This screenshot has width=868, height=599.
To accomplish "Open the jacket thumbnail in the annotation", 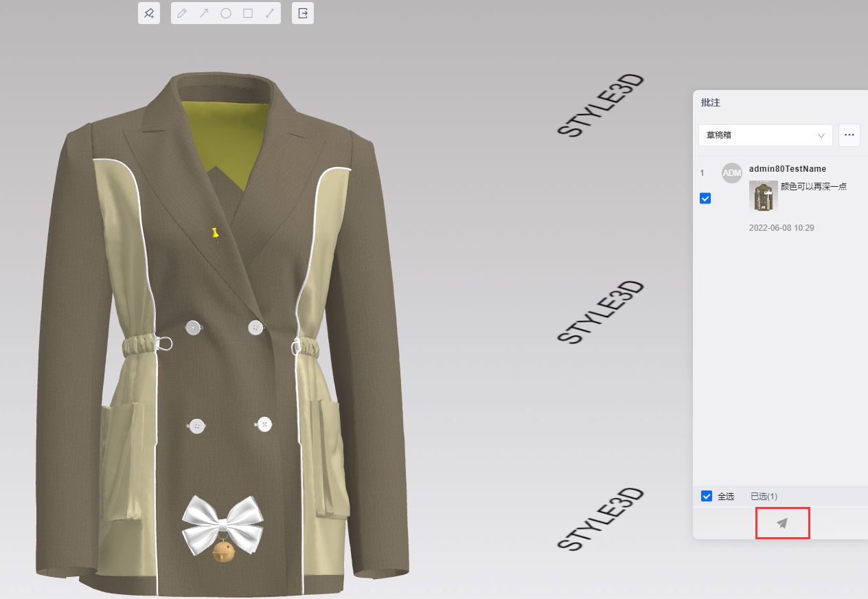I will click(x=763, y=196).
